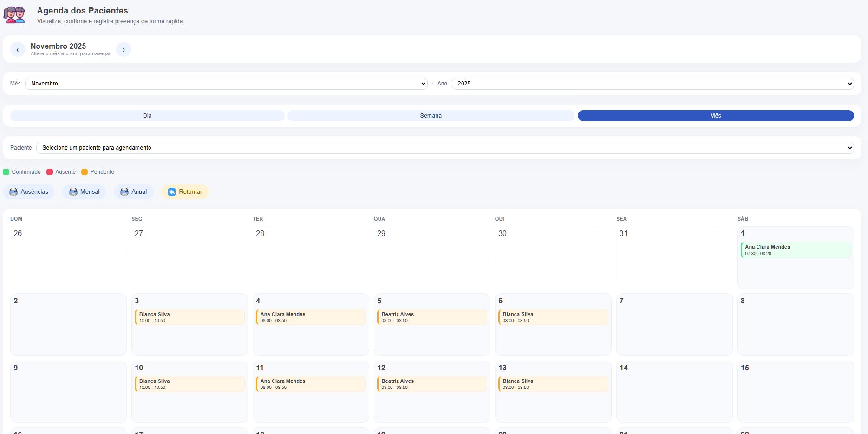Viewport: 868px width, 434px height.
Task: Click the green Confirmado legend swatch
Action: tap(6, 172)
